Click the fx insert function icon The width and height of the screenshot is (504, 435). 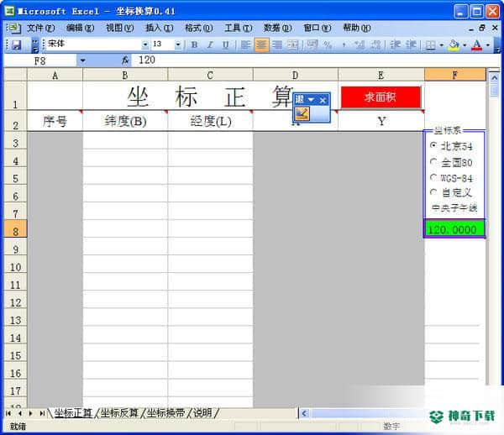point(125,60)
